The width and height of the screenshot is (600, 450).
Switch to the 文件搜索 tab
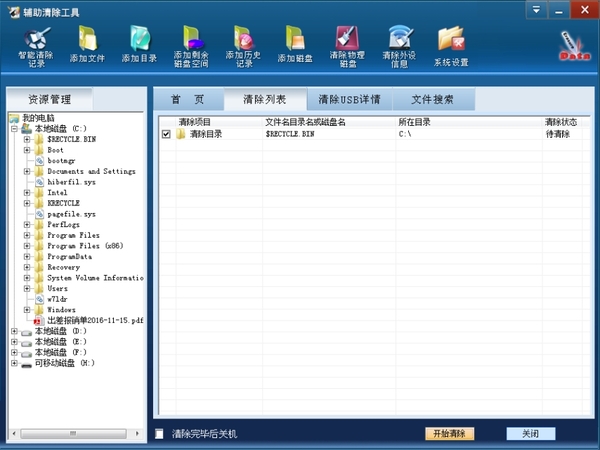pos(434,99)
